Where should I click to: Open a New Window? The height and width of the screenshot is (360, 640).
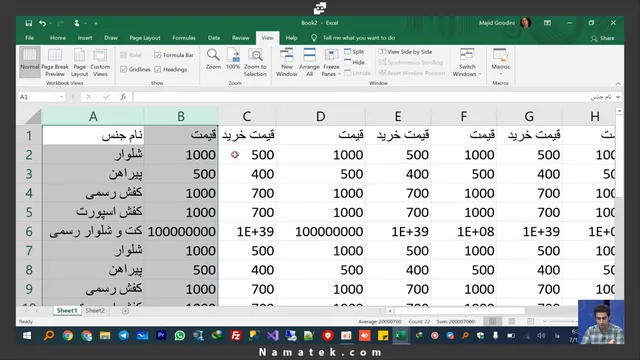pyautogui.click(x=287, y=62)
